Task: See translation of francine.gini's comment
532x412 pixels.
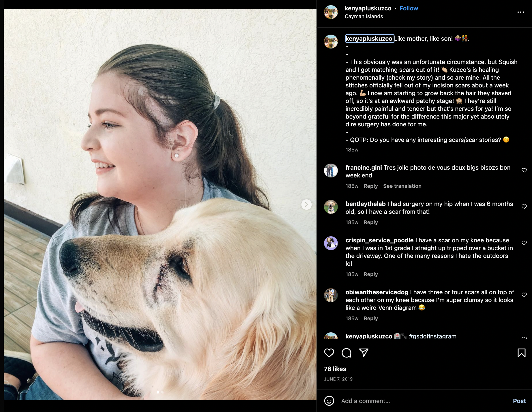Action: pyautogui.click(x=402, y=186)
